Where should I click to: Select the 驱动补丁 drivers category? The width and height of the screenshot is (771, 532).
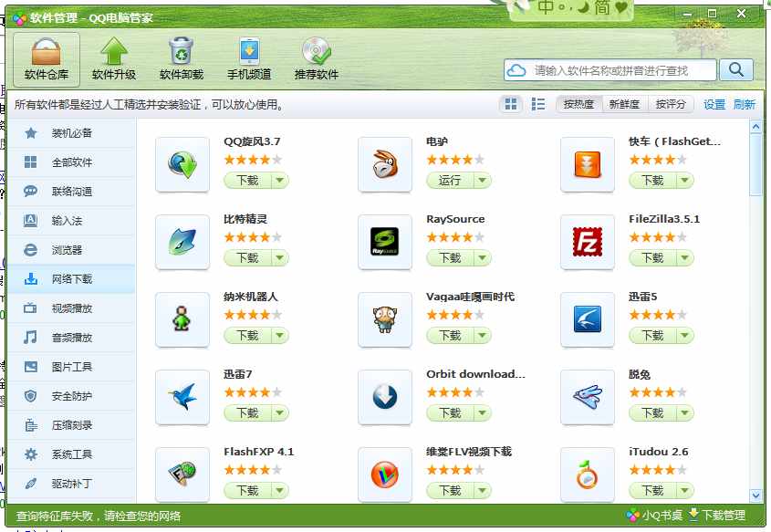pos(71,484)
